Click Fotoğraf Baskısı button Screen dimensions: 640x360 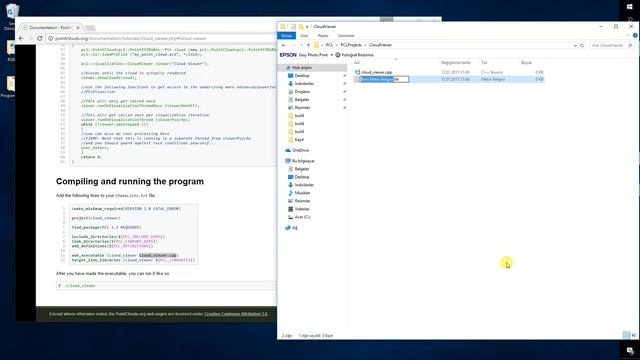click(x=354, y=55)
